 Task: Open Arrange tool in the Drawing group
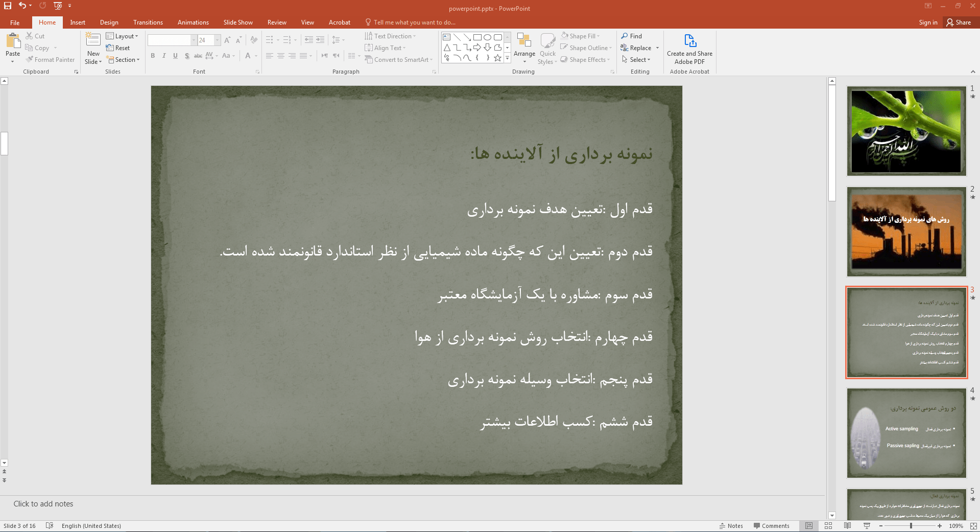pyautogui.click(x=524, y=42)
